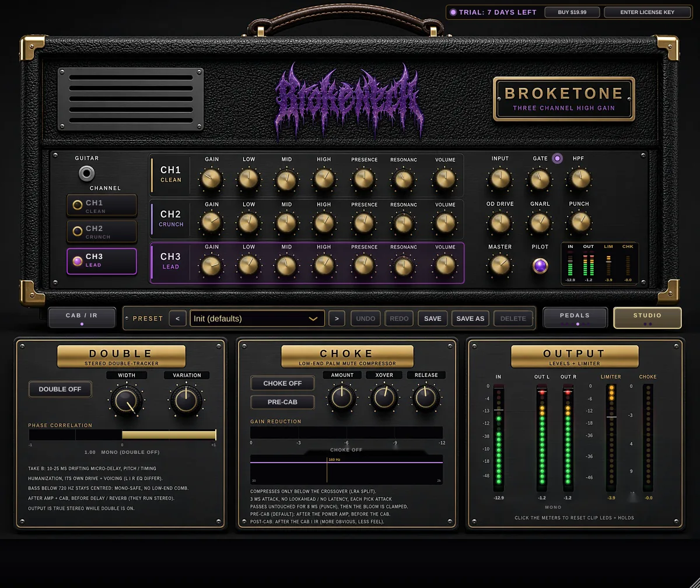The width and height of the screenshot is (700, 588).
Task: Click the amp head mini meters display
Action: (600, 264)
